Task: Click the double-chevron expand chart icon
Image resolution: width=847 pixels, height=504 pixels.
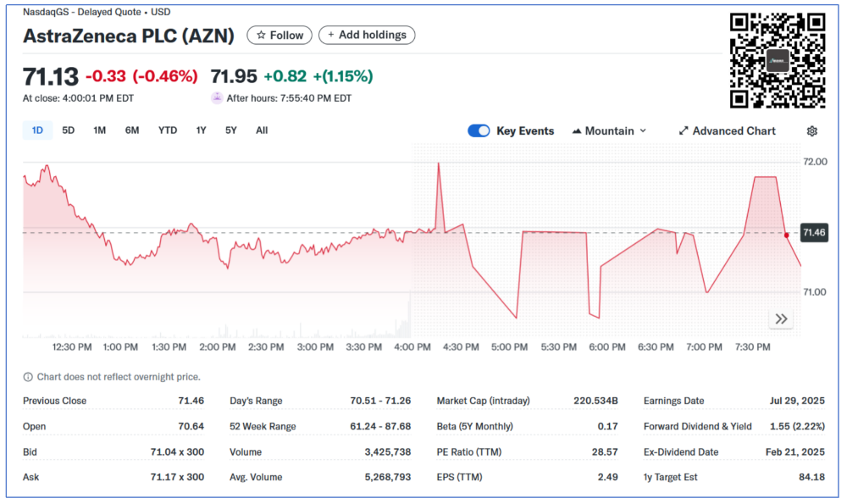Action: click(x=781, y=318)
